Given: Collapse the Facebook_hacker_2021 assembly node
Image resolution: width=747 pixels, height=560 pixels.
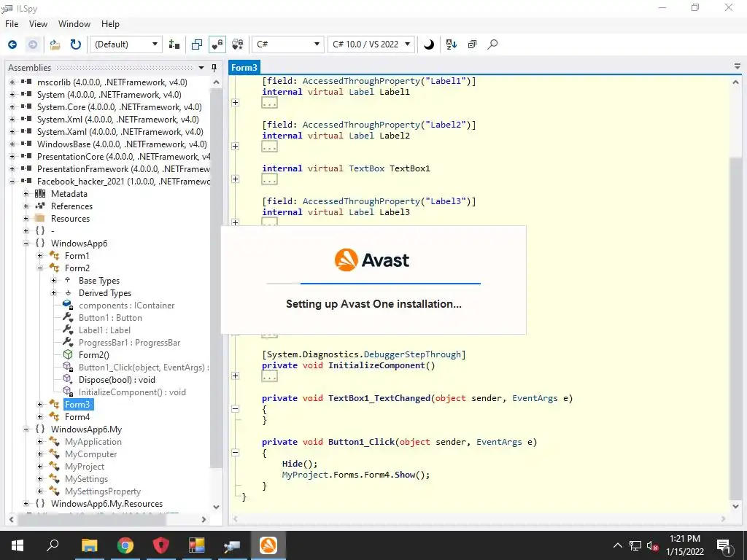Looking at the screenshot, I should pyautogui.click(x=12, y=181).
